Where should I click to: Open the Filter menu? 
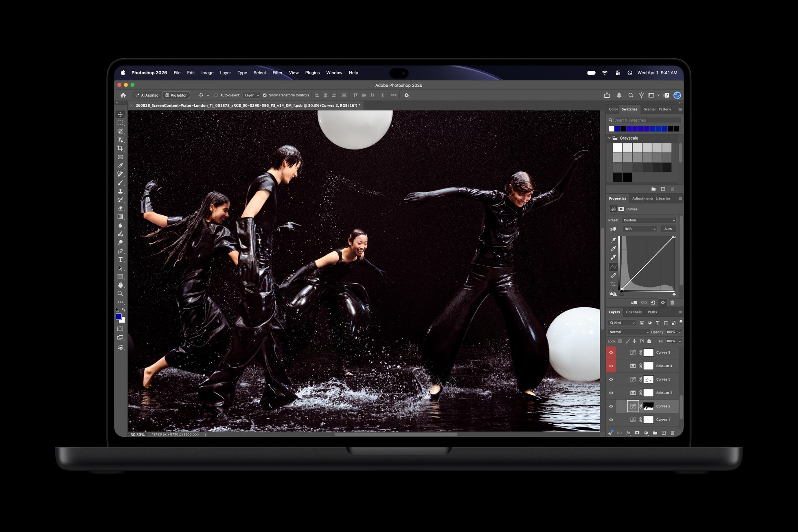[277, 73]
